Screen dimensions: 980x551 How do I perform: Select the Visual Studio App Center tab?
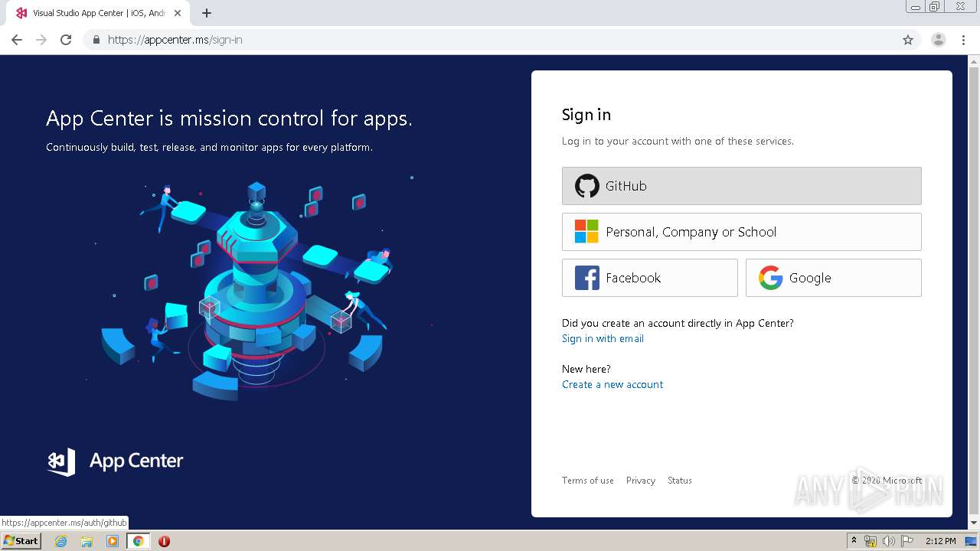click(x=98, y=13)
